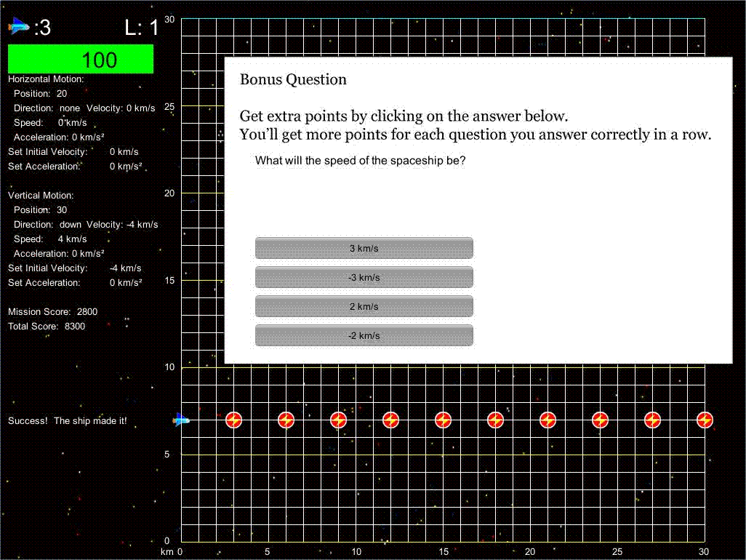This screenshot has width=746, height=560.
Task: Choose the -2 km/s answer
Action: 364,335
